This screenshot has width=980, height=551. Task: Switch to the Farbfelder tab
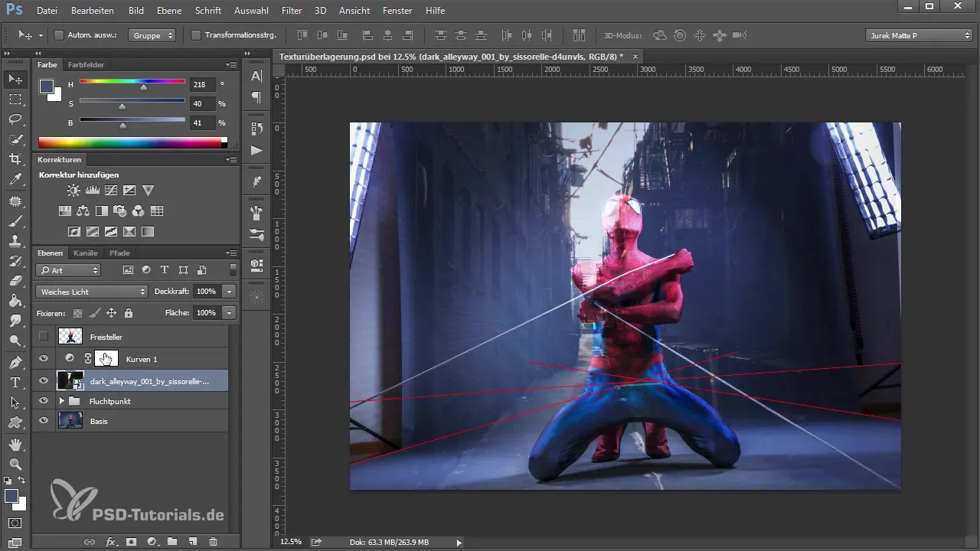pos(86,65)
